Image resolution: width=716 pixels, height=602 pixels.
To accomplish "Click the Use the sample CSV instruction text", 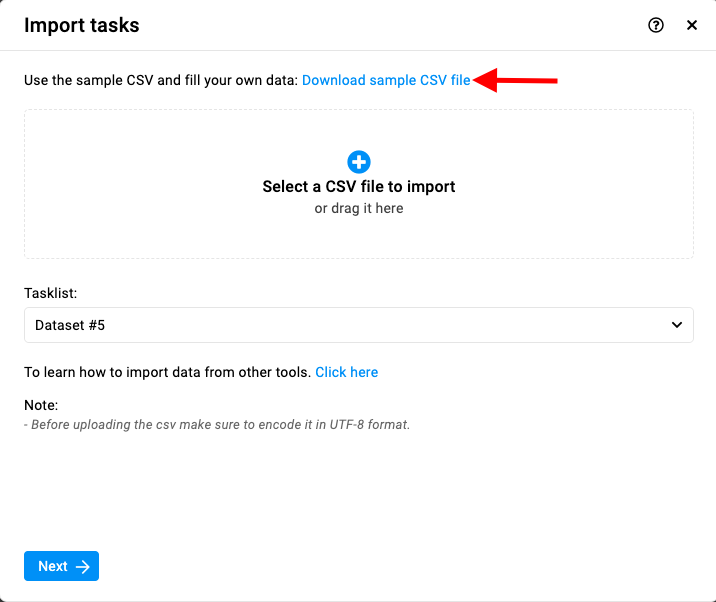I will pos(161,80).
